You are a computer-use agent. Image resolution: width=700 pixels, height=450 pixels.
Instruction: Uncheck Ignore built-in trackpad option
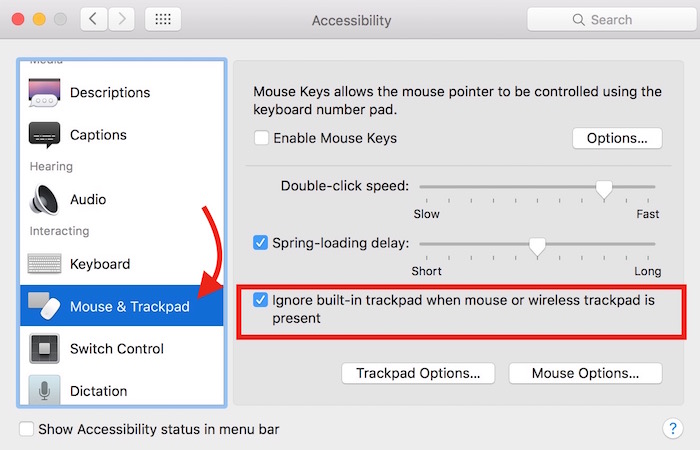[261, 300]
